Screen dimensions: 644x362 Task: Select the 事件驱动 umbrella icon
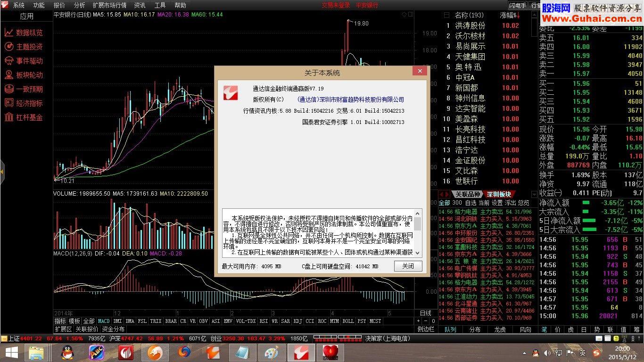9,61
